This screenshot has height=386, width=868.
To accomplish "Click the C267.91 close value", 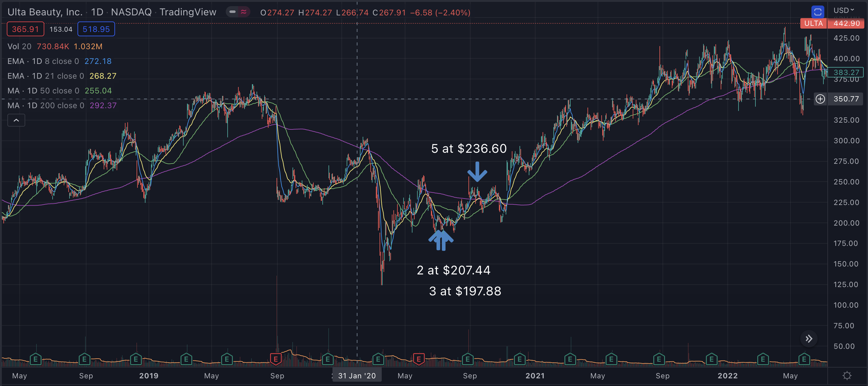I will click(389, 13).
